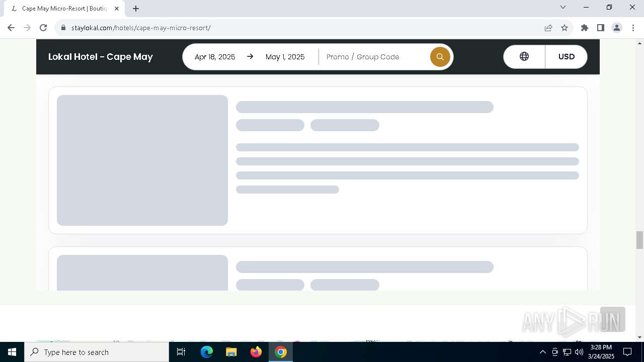644x362 pixels.
Task: Click the page vertical scrollbar thumb
Action: pos(639,240)
